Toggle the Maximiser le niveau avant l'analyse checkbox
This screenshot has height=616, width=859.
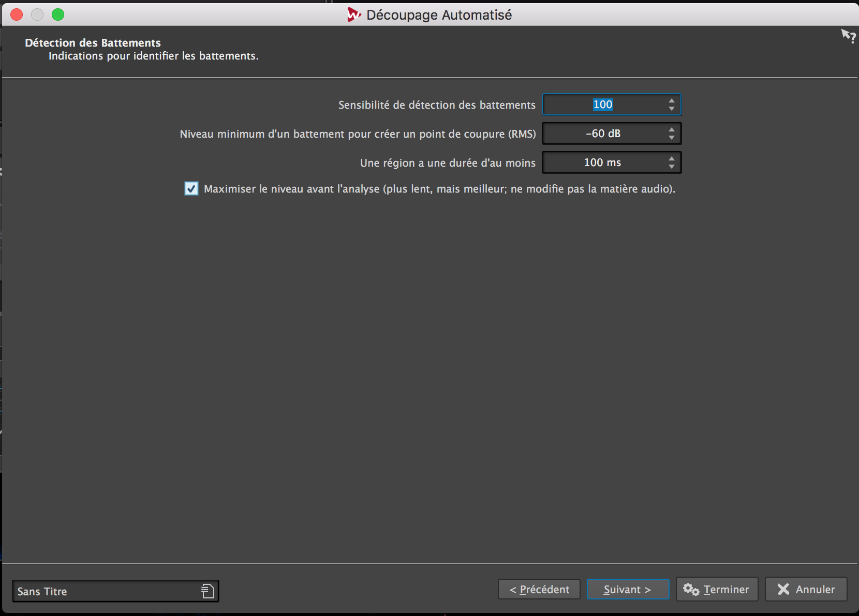tap(191, 188)
